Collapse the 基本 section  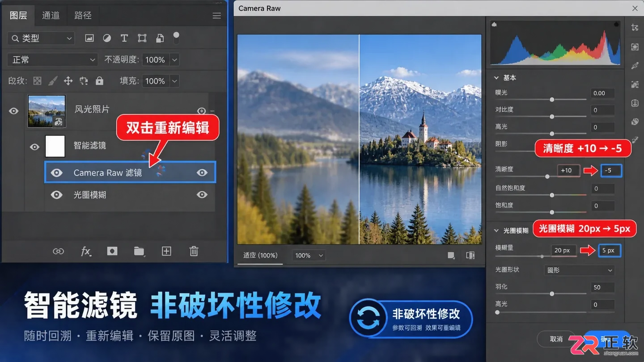click(496, 78)
